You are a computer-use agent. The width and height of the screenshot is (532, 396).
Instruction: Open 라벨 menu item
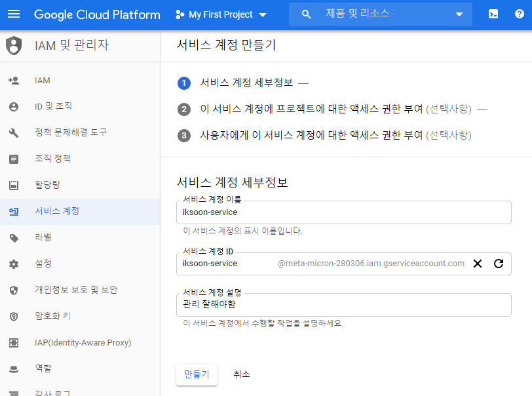(80, 237)
